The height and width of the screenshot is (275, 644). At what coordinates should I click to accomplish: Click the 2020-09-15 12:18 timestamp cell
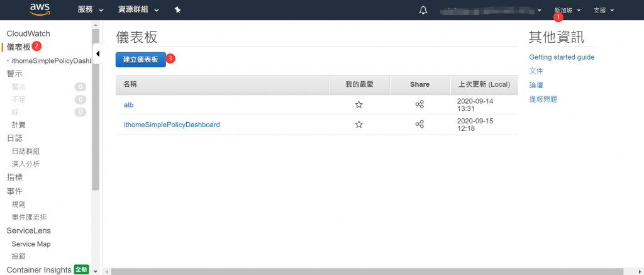point(475,125)
